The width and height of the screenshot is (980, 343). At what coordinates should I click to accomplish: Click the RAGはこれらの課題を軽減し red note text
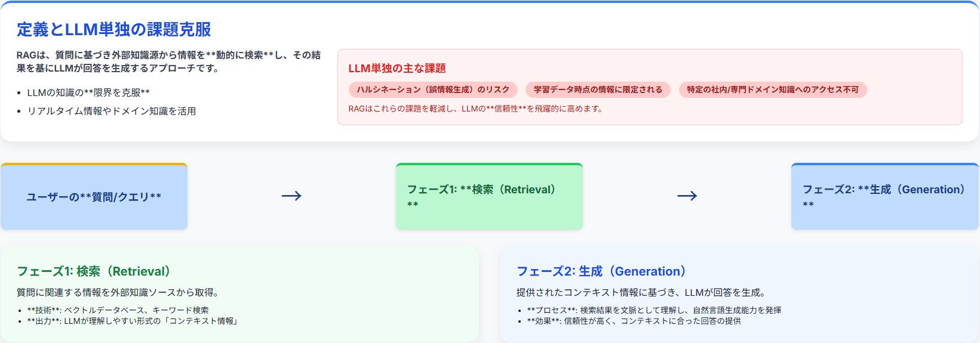click(475, 109)
